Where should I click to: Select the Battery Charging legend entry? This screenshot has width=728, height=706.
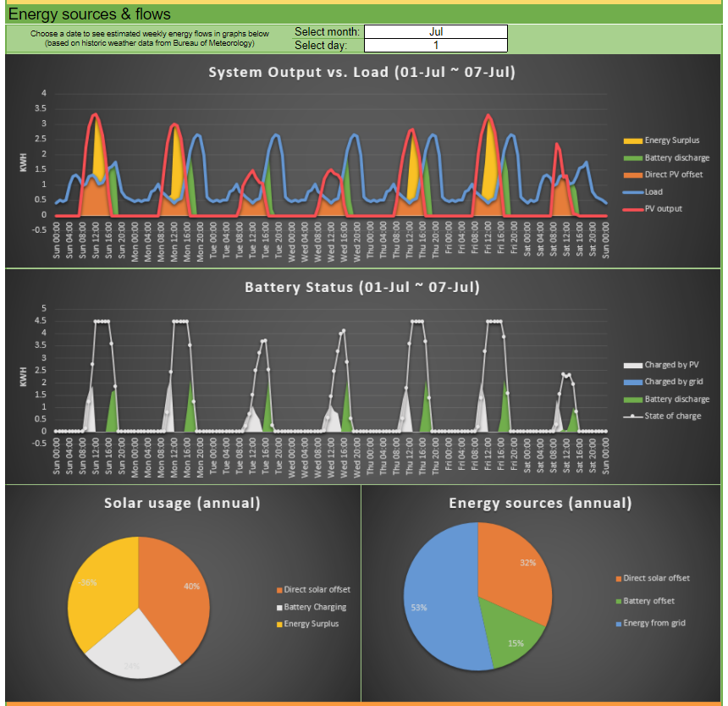315,607
